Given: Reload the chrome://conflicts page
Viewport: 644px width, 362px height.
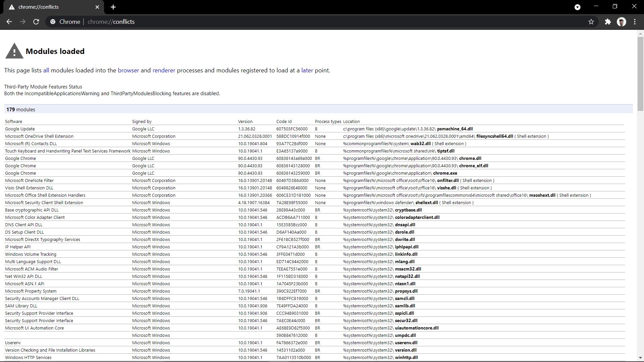Looking at the screenshot, I should [36, 22].
